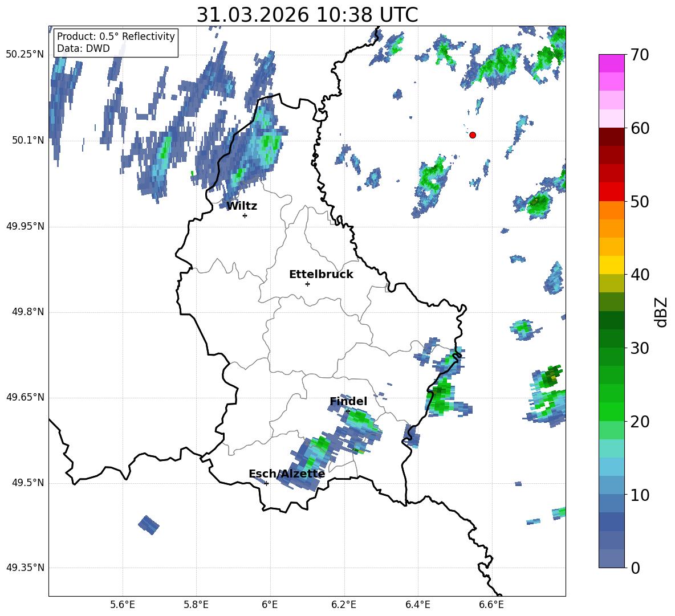675x616 pixels.
Task: Click the 49.8°N latitude label
Action: (27, 312)
